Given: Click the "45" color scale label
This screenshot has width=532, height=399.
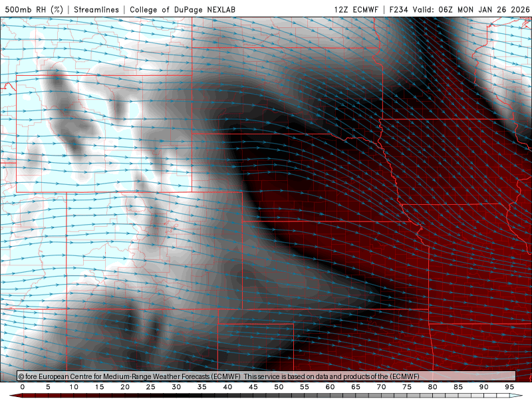Looking at the screenshot, I should pos(253,387).
